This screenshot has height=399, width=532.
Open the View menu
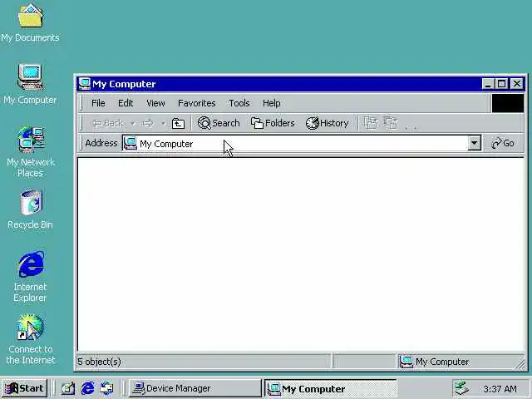pyautogui.click(x=155, y=103)
